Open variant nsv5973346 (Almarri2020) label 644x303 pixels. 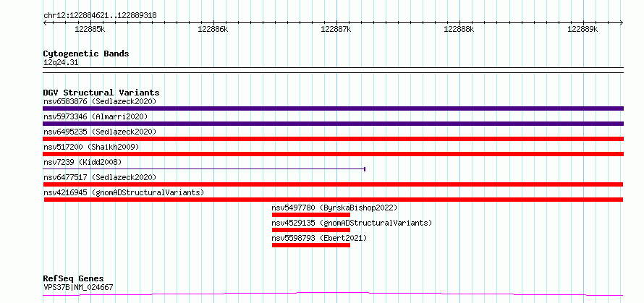click(96, 116)
